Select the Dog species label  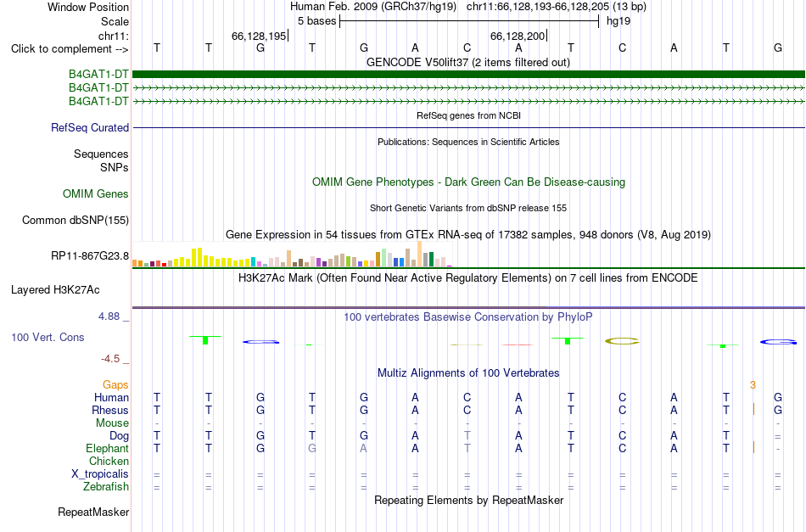coord(119,436)
